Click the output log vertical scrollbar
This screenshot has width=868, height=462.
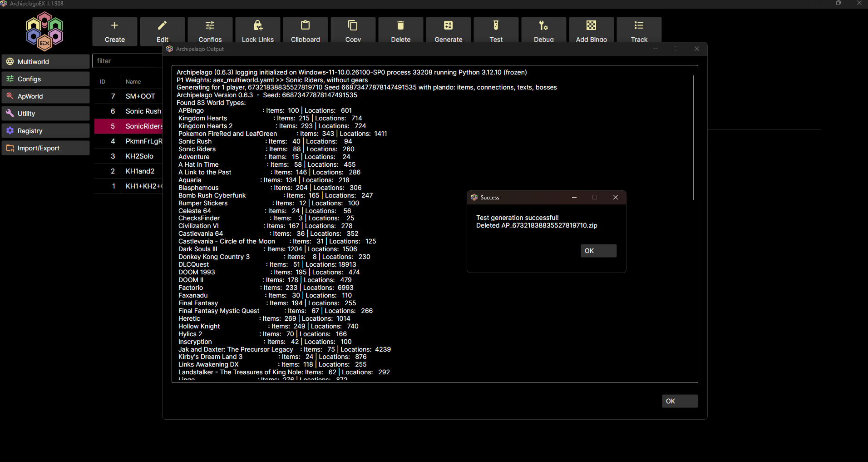693,138
